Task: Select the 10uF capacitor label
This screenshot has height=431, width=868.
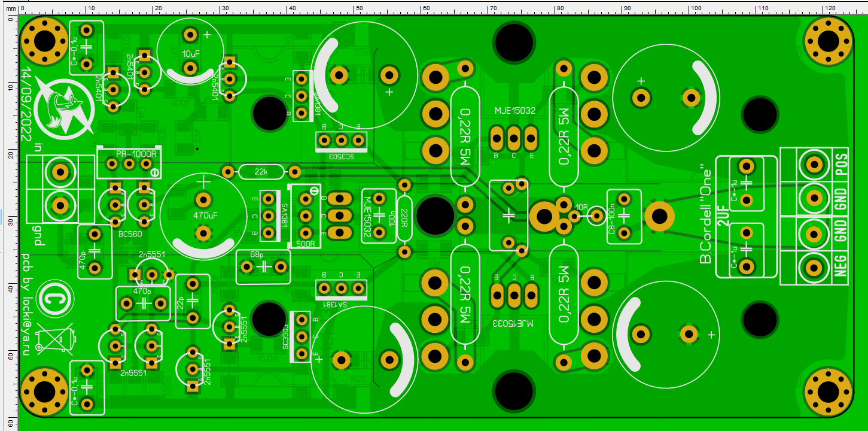Action: coord(190,54)
